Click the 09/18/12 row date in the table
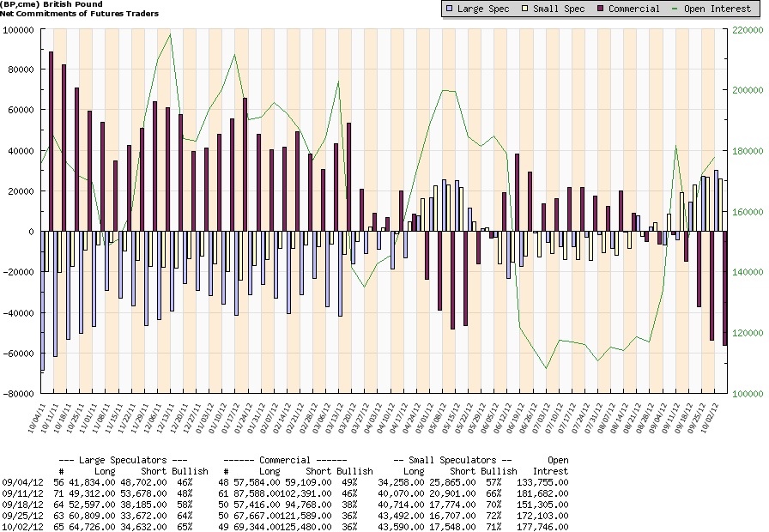The image size is (769, 532). click(23, 505)
